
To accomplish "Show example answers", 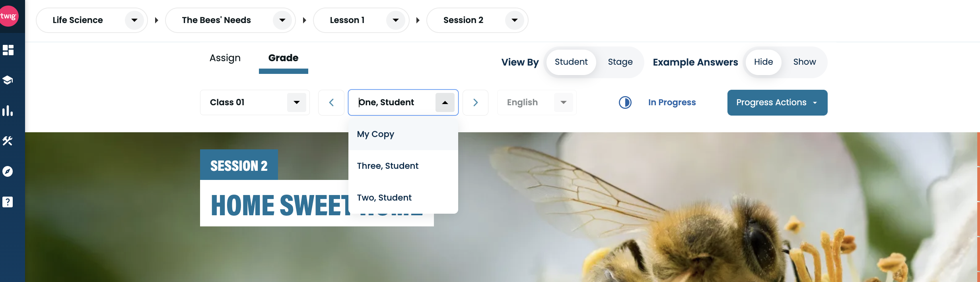I will [x=804, y=62].
